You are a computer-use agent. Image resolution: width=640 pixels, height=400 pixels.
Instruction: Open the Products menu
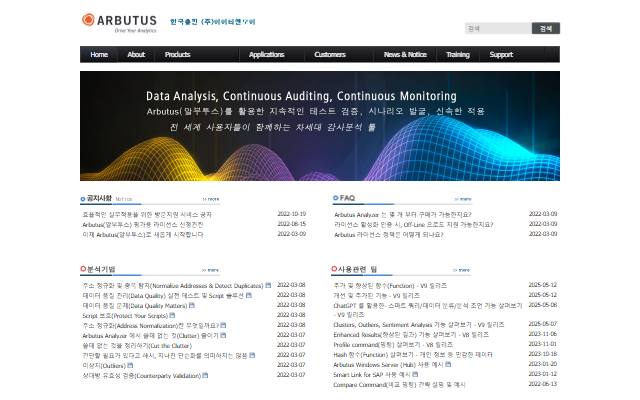[x=178, y=54]
